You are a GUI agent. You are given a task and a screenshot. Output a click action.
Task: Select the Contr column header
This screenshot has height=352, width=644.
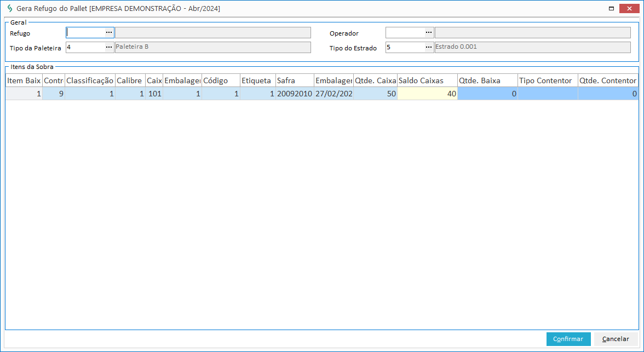(x=54, y=80)
